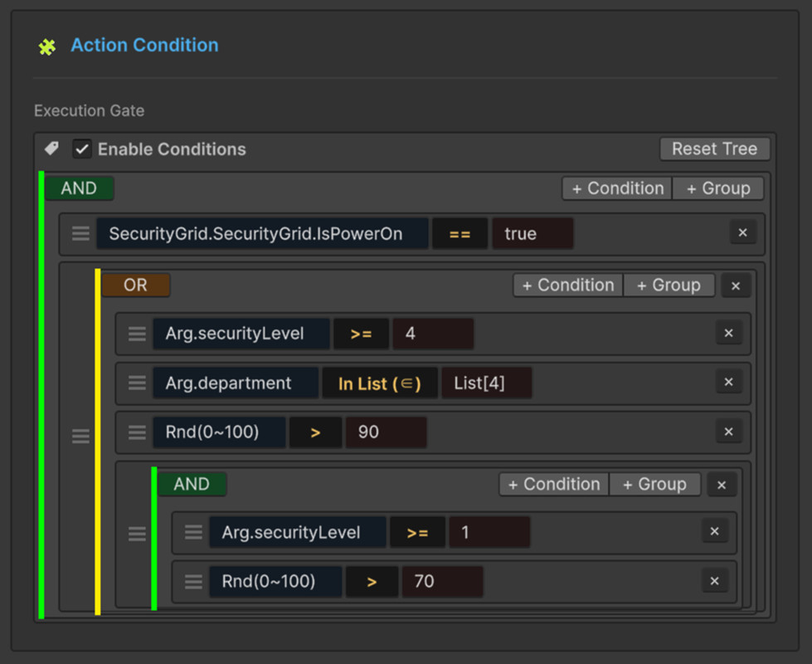
Task: Open the >= operator selector for securityLevel
Action: (361, 333)
